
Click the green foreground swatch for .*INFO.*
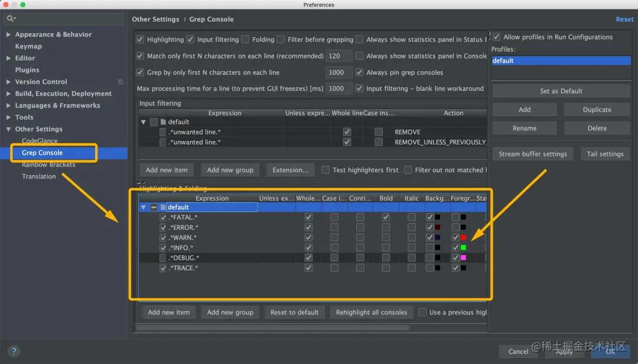point(463,247)
